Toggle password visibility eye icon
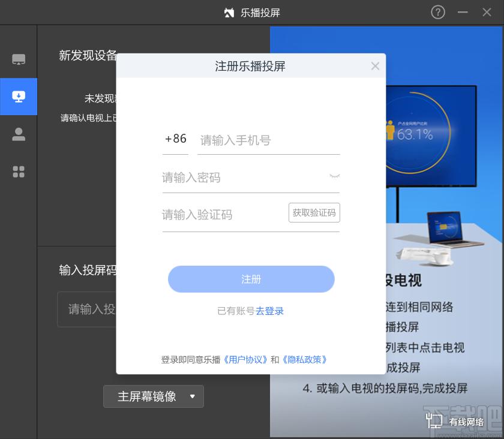504x439 pixels. (x=335, y=176)
